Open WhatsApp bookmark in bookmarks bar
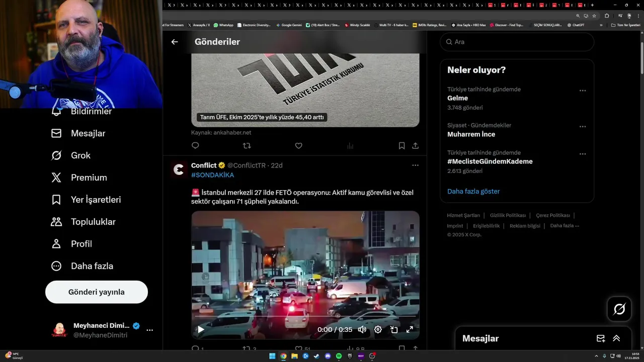 [223, 25]
